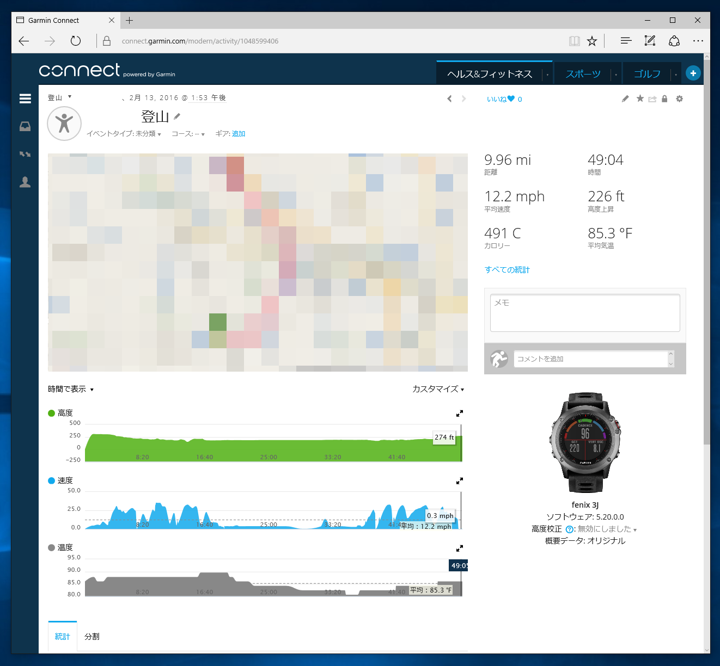
Task: Go to next activity arrow
Action: [464, 99]
